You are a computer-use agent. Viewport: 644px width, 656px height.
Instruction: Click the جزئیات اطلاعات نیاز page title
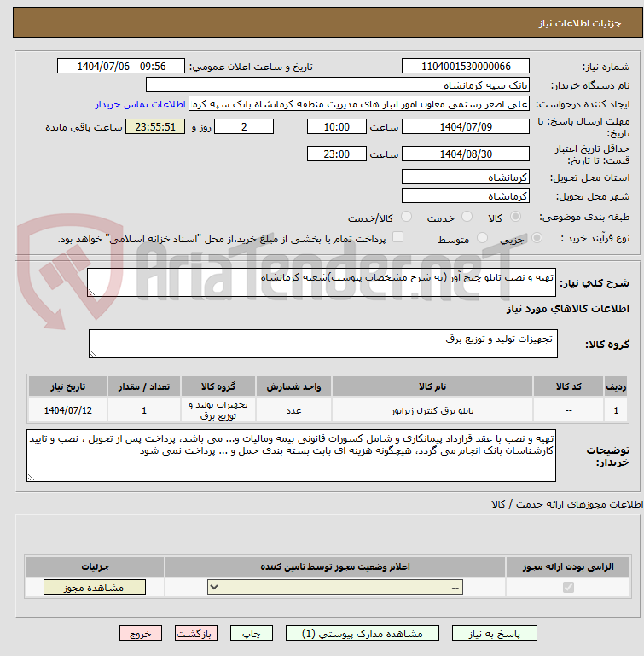point(579,23)
